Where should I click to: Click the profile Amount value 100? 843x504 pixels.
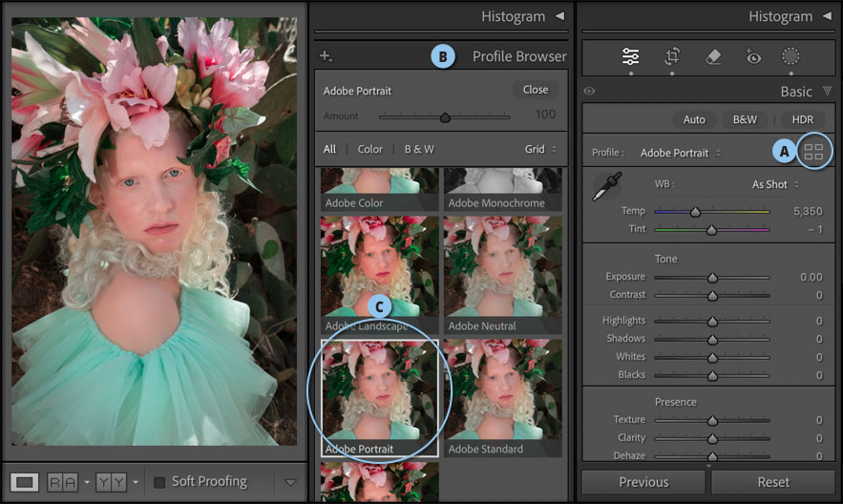(x=545, y=115)
